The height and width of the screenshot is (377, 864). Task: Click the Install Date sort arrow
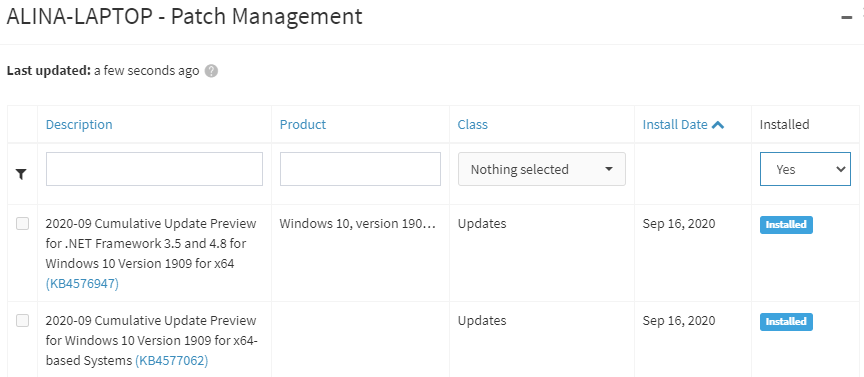coord(717,125)
